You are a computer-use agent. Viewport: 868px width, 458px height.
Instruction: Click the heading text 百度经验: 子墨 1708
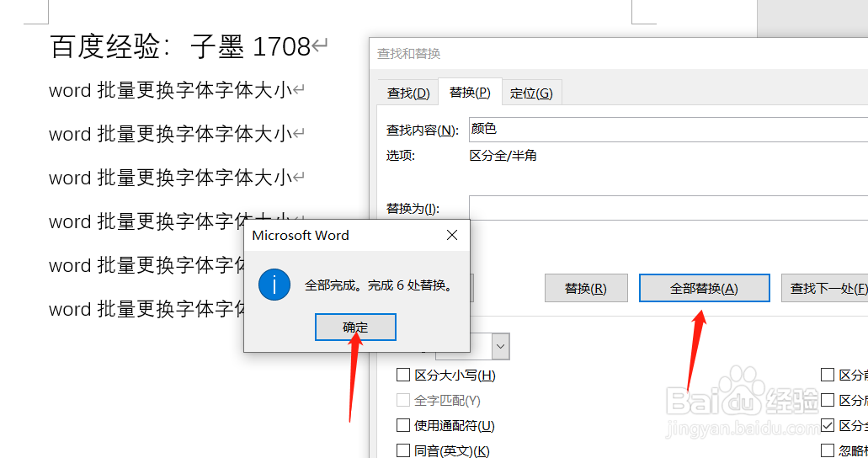click(x=180, y=46)
